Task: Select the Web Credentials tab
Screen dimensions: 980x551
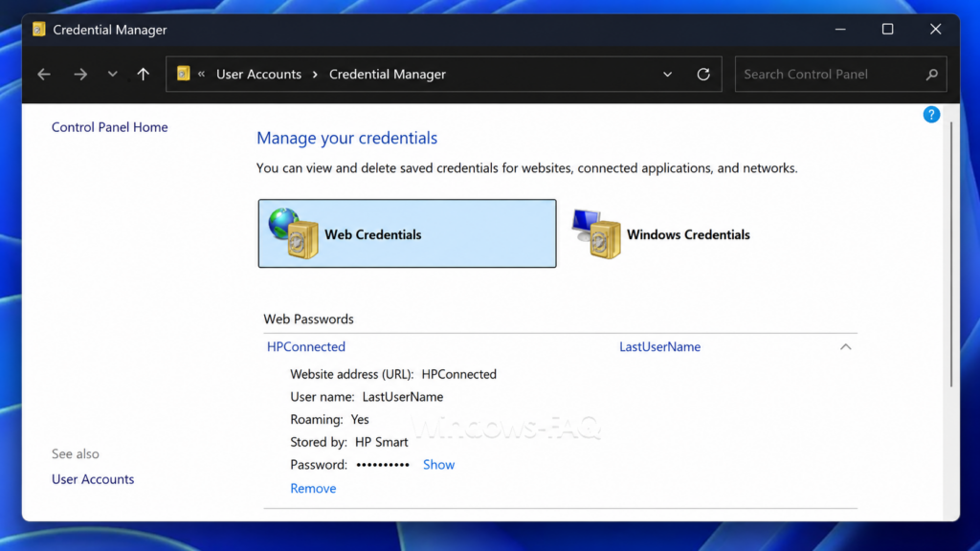Action: tap(407, 233)
